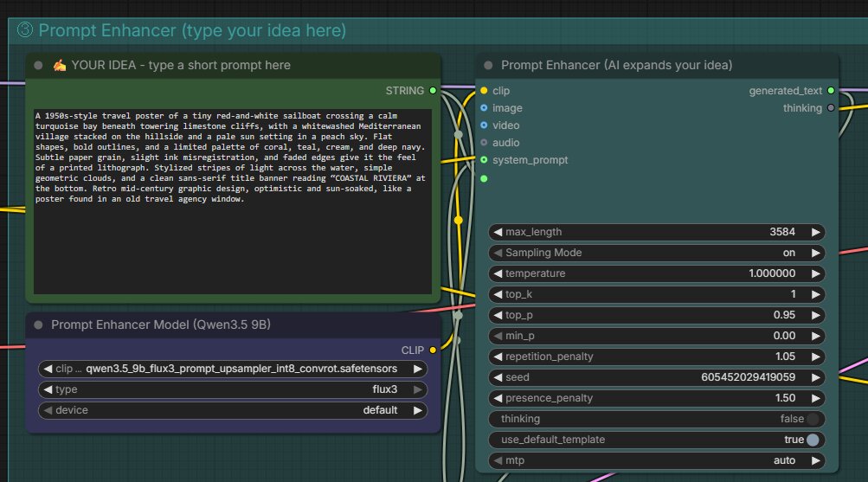Toggle the use_default_template switch
The height and width of the screenshot is (482, 868).
click(813, 440)
